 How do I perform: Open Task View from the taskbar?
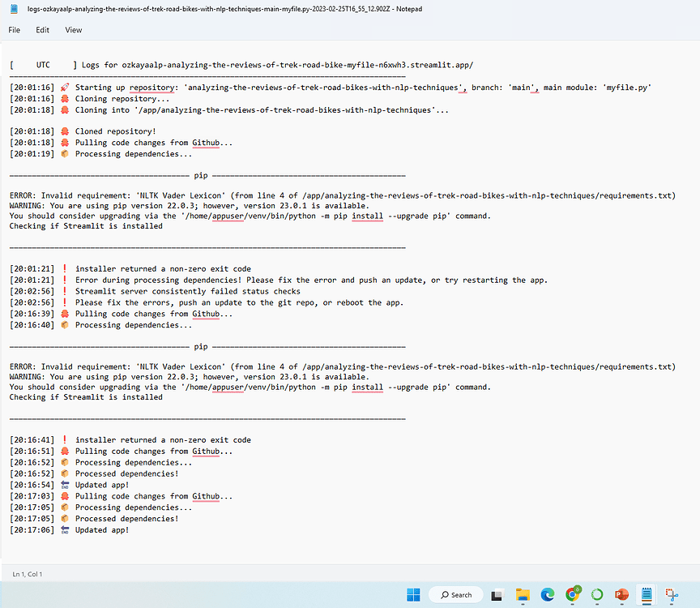(497, 595)
